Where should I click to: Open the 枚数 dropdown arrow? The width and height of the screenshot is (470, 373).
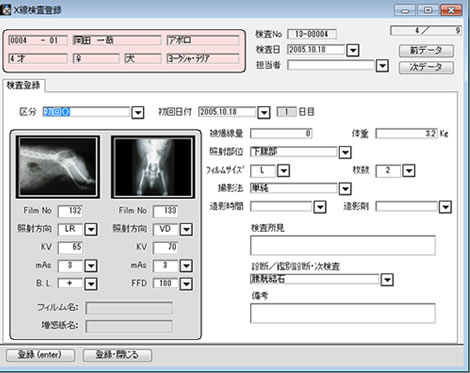tap(409, 171)
